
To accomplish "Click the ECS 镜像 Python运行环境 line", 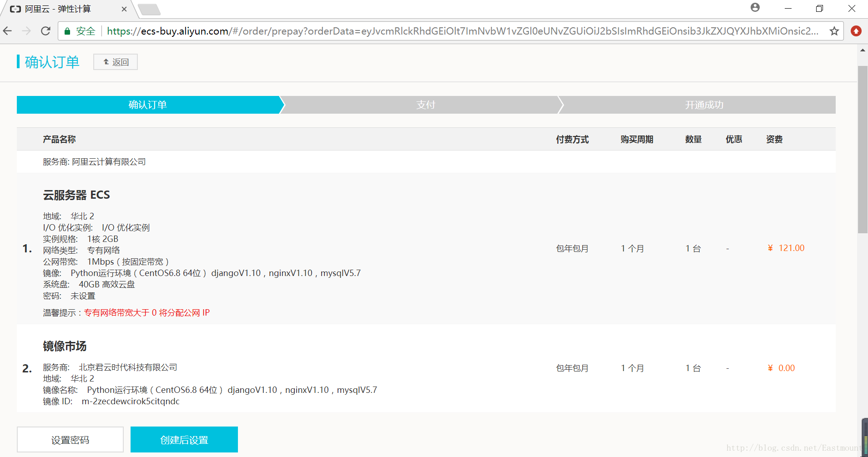I will coord(202,273).
